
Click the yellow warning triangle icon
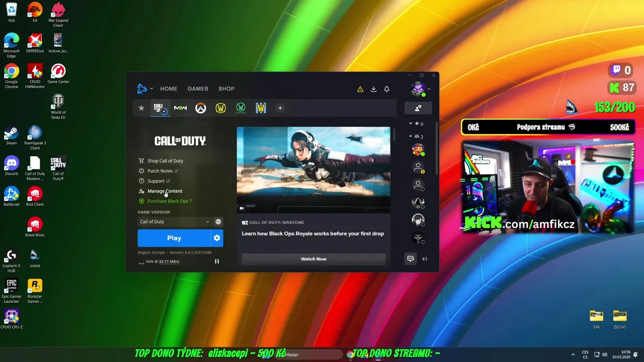(x=360, y=89)
